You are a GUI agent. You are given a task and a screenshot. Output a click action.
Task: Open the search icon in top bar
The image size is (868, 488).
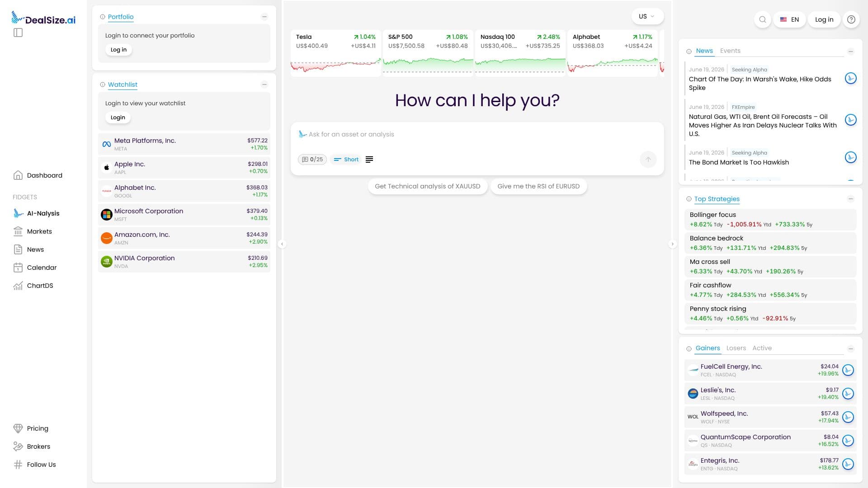[763, 19]
